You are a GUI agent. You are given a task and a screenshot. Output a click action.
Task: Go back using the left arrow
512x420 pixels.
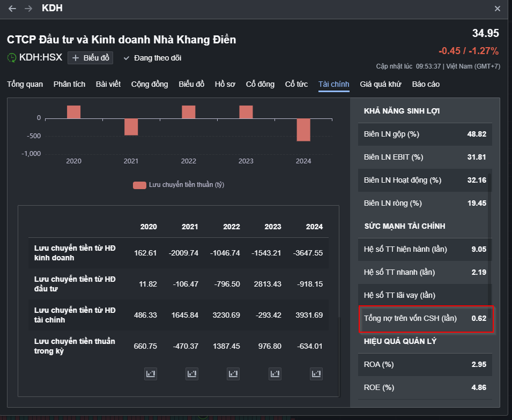tap(12, 9)
